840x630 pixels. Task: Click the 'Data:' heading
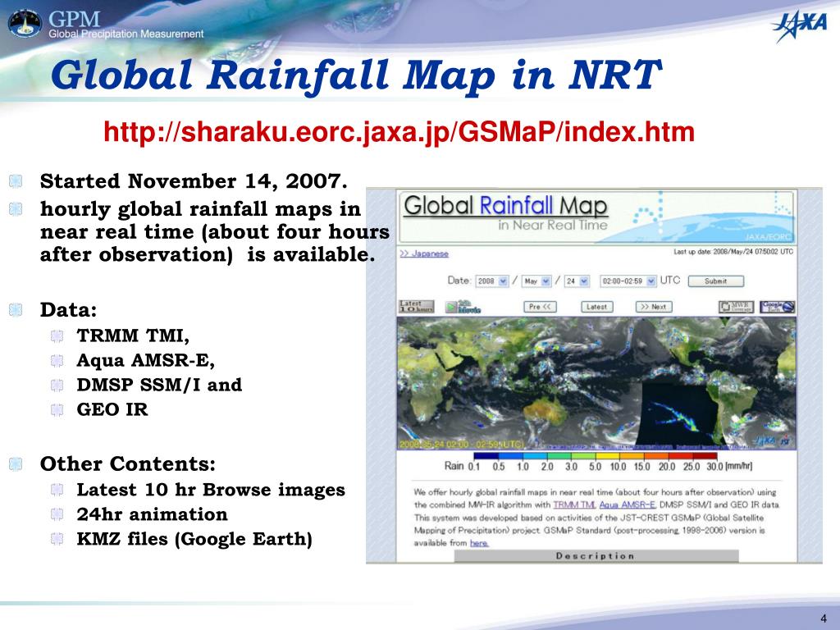point(69,309)
